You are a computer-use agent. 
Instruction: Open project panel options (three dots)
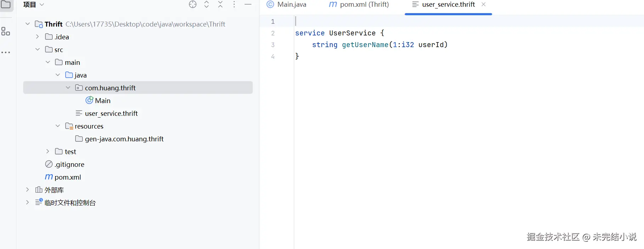click(234, 5)
